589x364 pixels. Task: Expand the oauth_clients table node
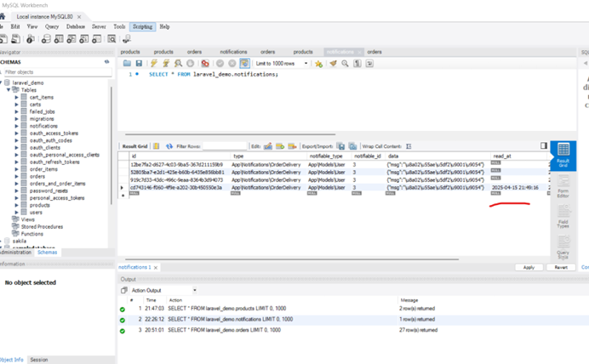[16, 147]
